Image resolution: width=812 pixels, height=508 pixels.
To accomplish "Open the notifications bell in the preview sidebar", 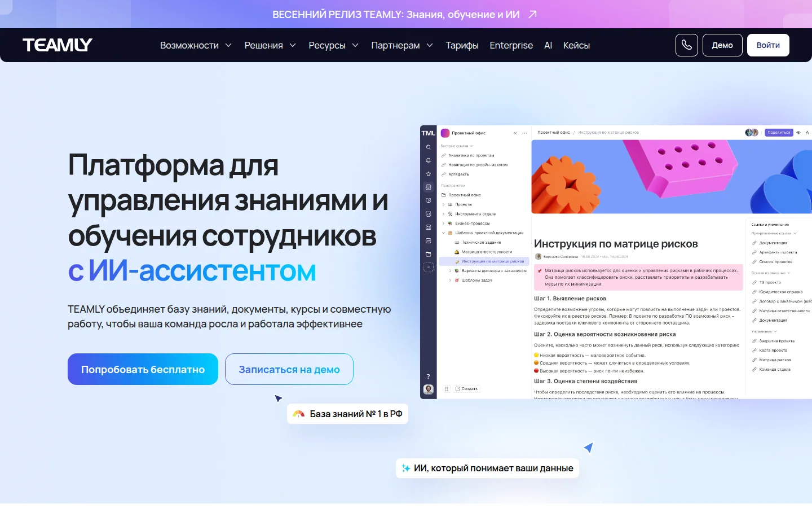I will 429,160.
